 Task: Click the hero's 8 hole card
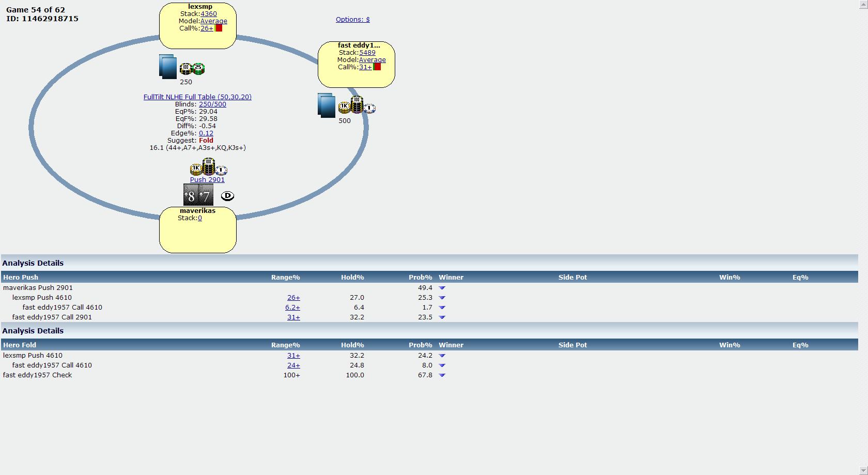(191, 195)
